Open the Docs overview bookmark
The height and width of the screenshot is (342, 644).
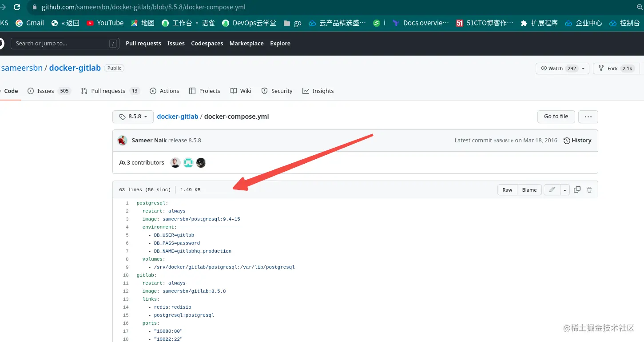coord(421,23)
